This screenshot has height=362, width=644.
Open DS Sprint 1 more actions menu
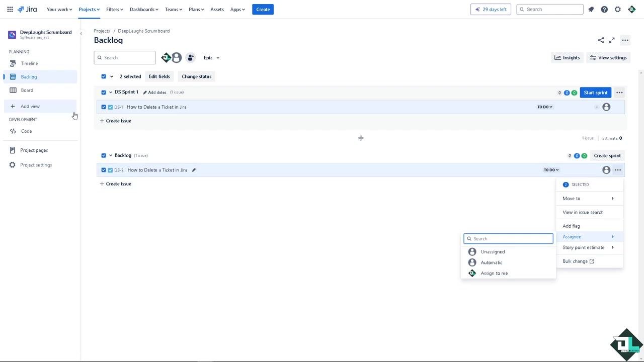tap(619, 93)
